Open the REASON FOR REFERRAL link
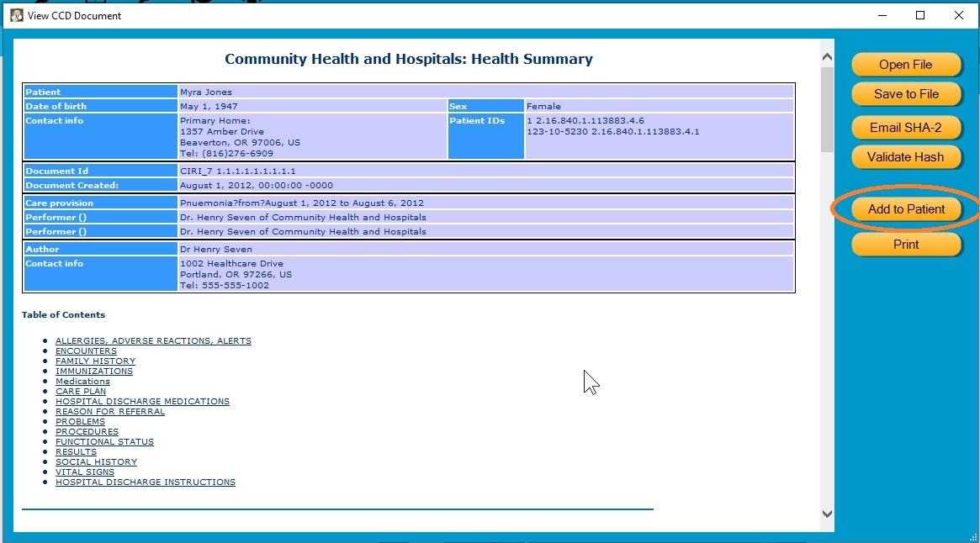980x543 pixels. click(x=110, y=411)
